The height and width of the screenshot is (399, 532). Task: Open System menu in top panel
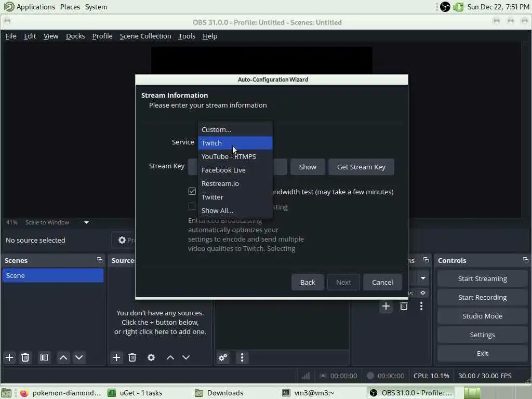click(96, 6)
